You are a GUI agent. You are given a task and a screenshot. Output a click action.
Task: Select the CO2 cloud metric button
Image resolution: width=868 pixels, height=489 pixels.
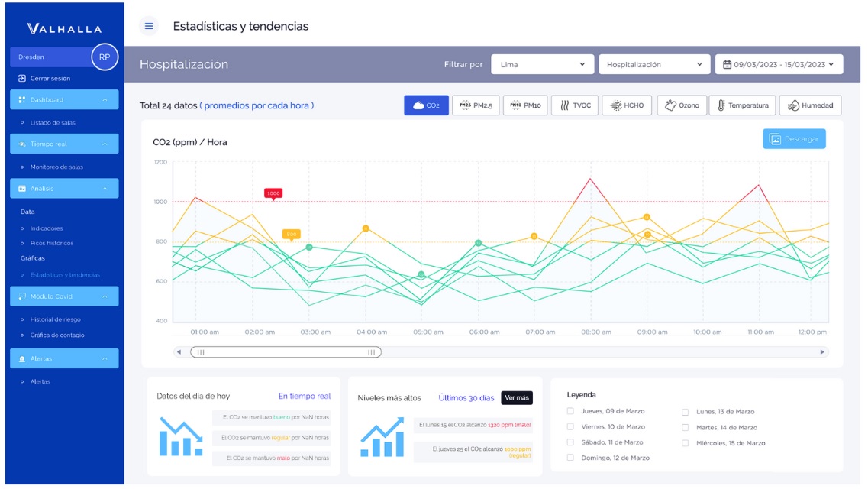[426, 105]
